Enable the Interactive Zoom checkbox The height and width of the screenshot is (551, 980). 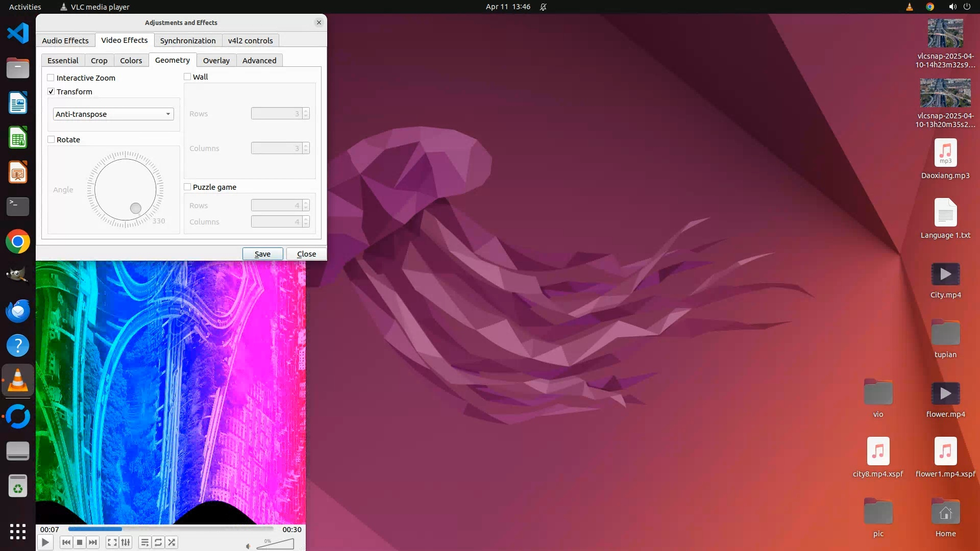pyautogui.click(x=51, y=78)
